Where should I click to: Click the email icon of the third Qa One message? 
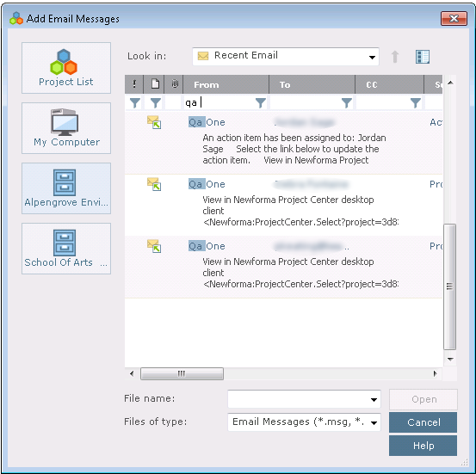coord(154,246)
